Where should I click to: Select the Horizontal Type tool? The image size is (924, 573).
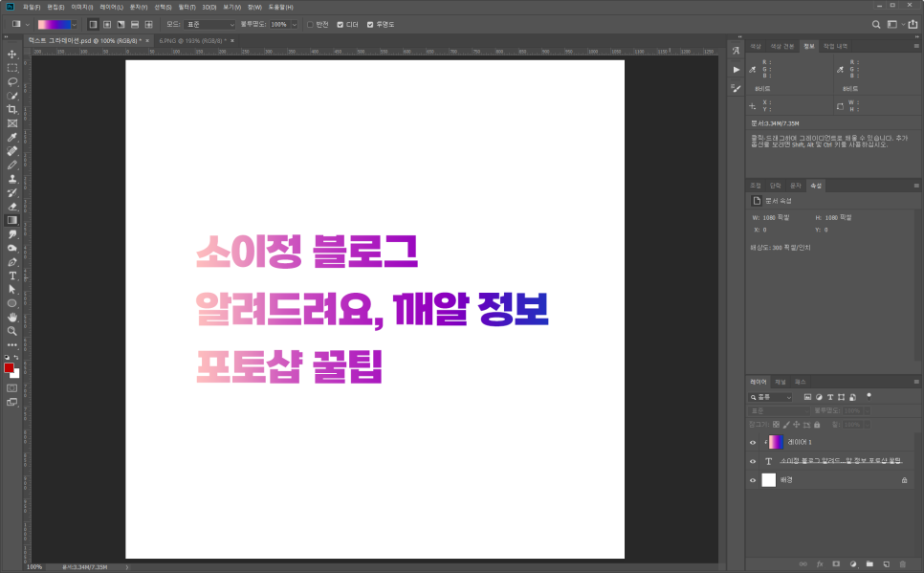click(12, 275)
